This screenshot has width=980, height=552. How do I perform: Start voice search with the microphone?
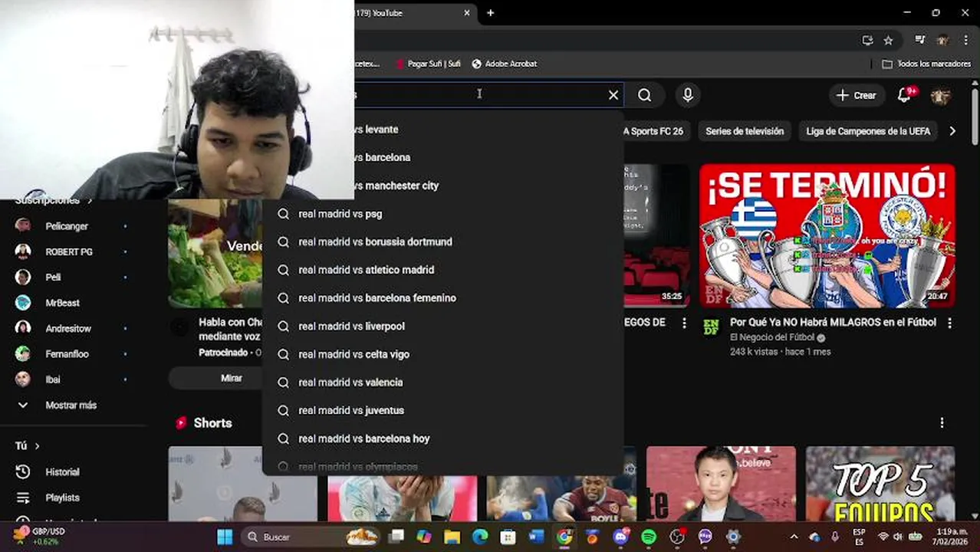tap(688, 95)
